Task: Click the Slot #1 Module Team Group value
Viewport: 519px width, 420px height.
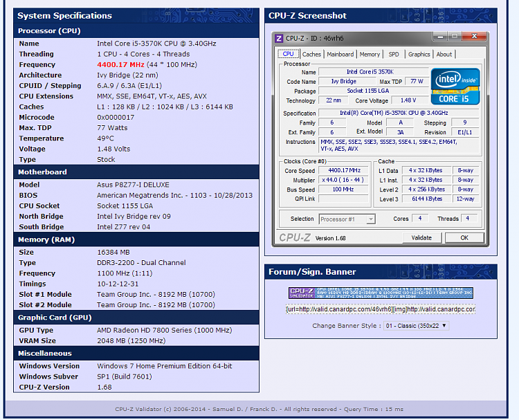Action: (156, 294)
